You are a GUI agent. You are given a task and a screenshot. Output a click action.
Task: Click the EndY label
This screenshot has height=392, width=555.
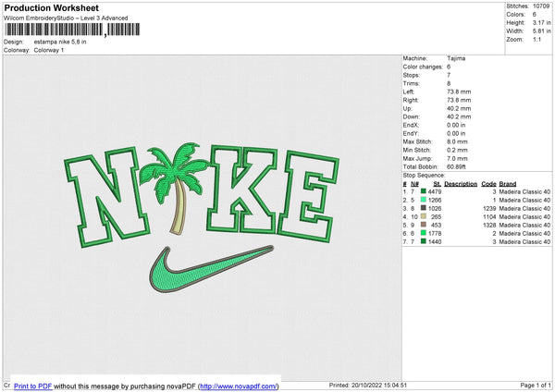[411, 133]
